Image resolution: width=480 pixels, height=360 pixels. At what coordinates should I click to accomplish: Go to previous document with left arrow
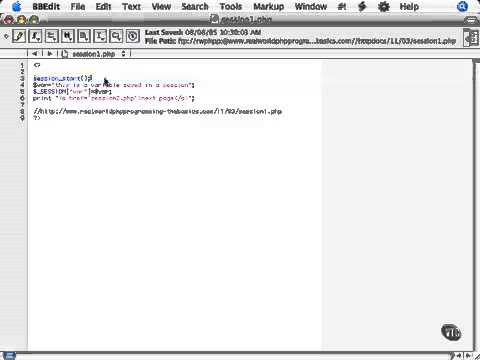tap(35, 53)
